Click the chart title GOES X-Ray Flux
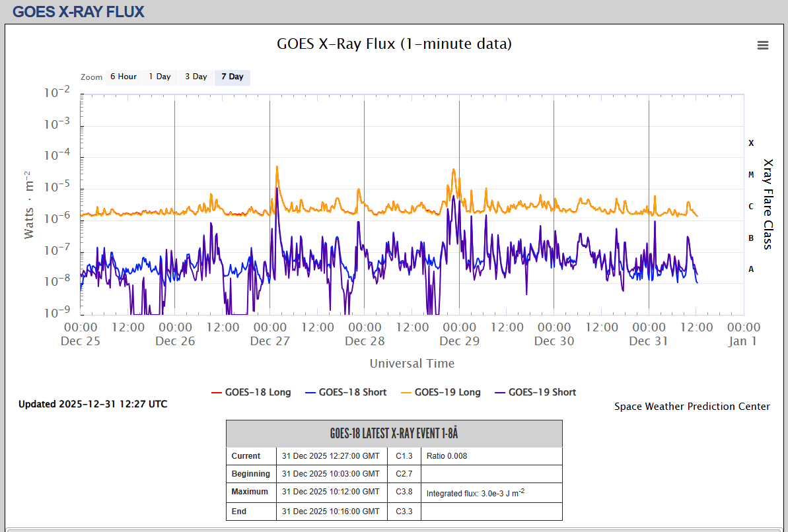Image resolution: width=788 pixels, height=532 pixels. [394, 44]
